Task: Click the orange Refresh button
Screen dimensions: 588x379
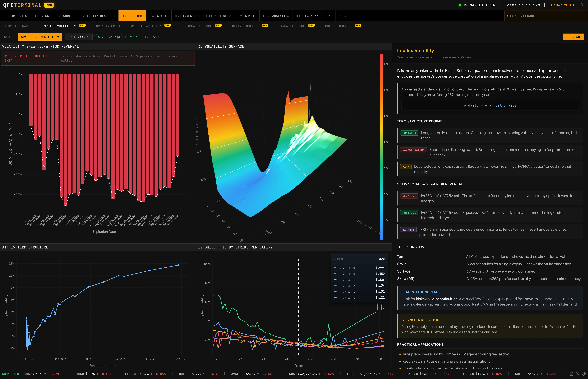Action: 573,37
